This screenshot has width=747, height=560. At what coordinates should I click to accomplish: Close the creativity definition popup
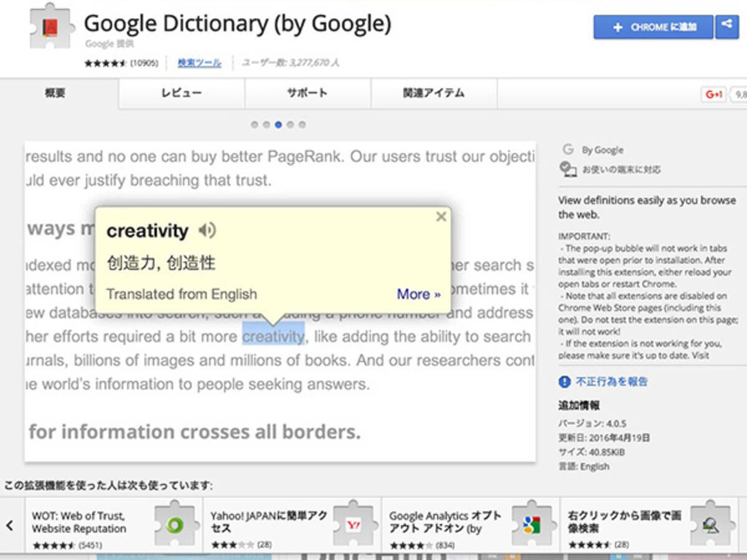pos(441,217)
